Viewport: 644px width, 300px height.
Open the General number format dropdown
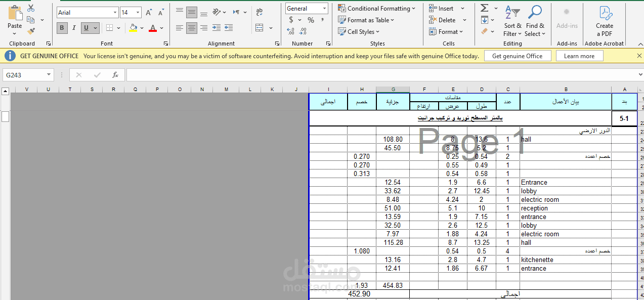[x=324, y=9]
